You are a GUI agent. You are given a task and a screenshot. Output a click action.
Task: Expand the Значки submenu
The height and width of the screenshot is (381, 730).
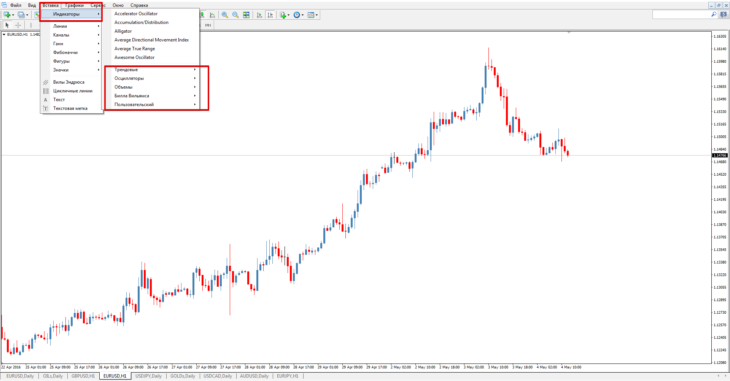(71, 70)
